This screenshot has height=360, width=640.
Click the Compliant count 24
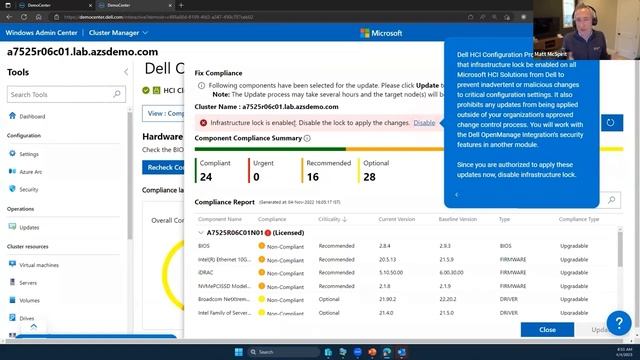click(x=206, y=177)
